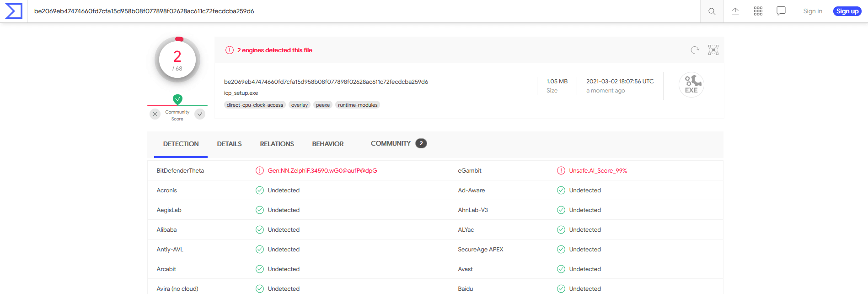Click the file hash text in summary
Image resolution: width=868 pixels, height=294 pixels.
pyautogui.click(x=326, y=82)
